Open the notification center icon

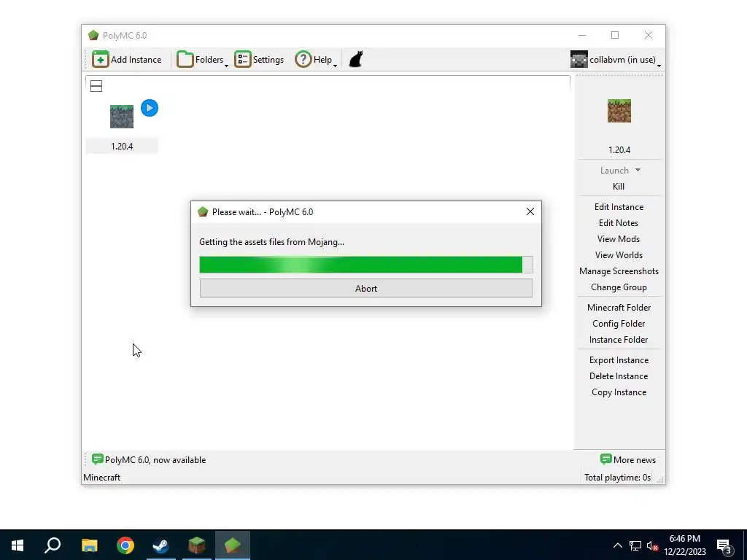[x=724, y=547]
